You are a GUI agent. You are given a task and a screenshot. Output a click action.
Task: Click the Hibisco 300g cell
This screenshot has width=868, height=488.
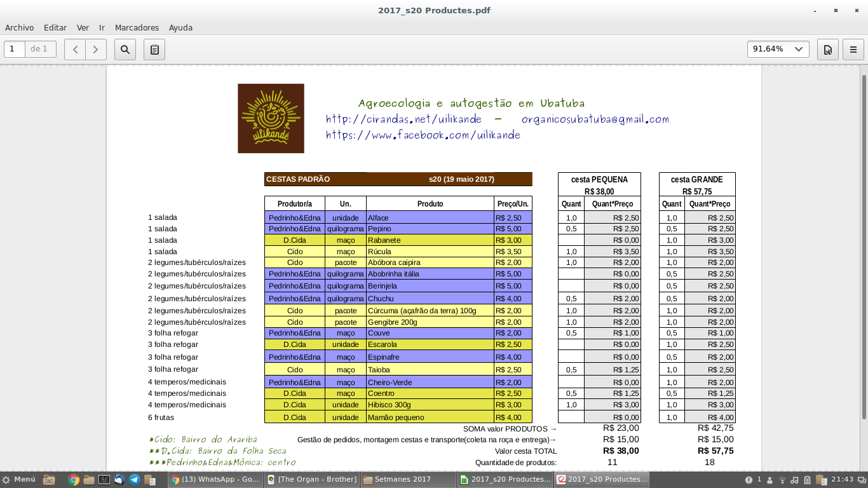(x=430, y=405)
